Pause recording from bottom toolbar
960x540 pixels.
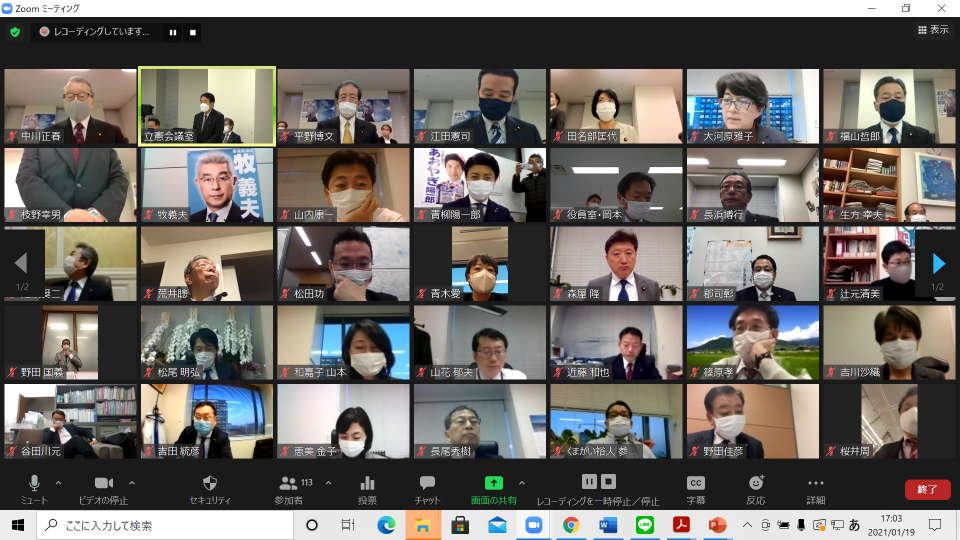tap(589, 482)
